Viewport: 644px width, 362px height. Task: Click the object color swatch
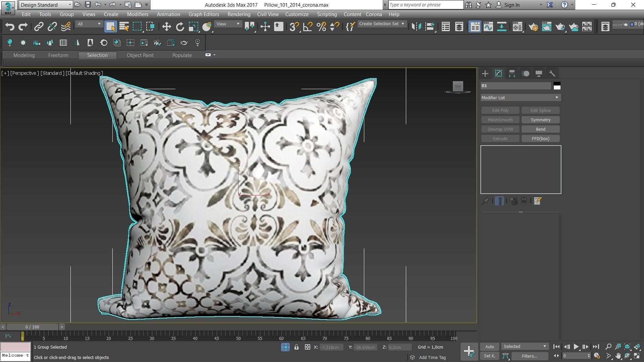click(x=557, y=86)
